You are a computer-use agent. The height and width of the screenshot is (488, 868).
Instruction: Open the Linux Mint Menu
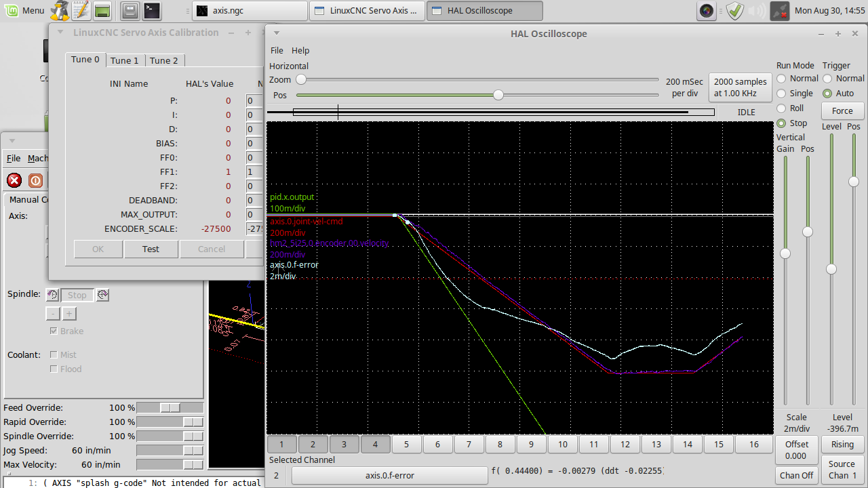(25, 10)
